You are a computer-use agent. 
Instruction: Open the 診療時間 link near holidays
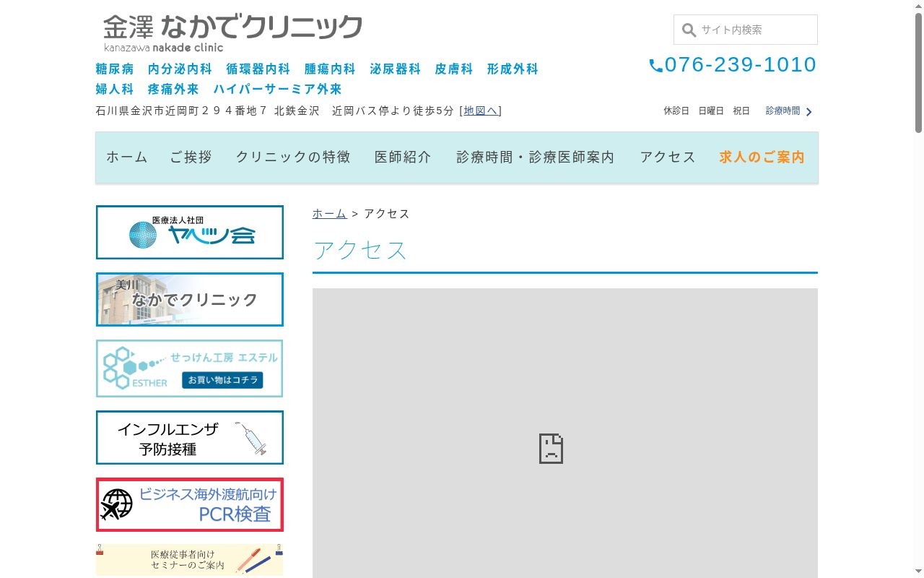pos(783,111)
